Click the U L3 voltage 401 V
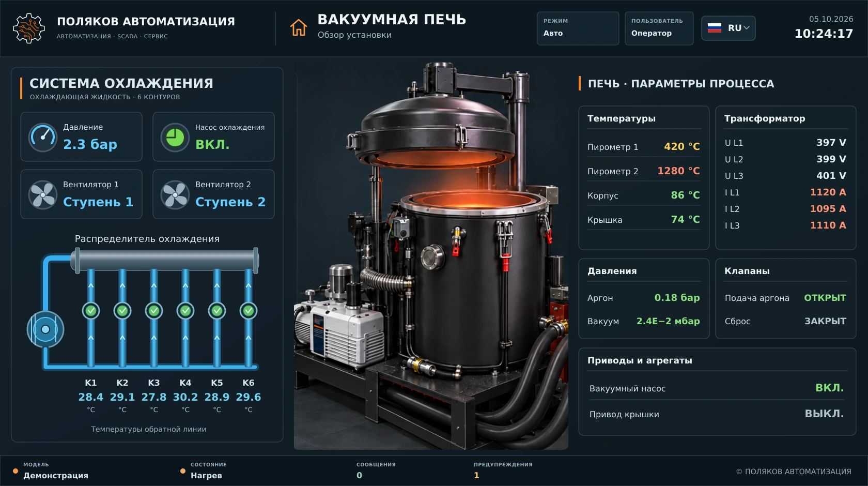This screenshot has height=486, width=868. (x=831, y=176)
